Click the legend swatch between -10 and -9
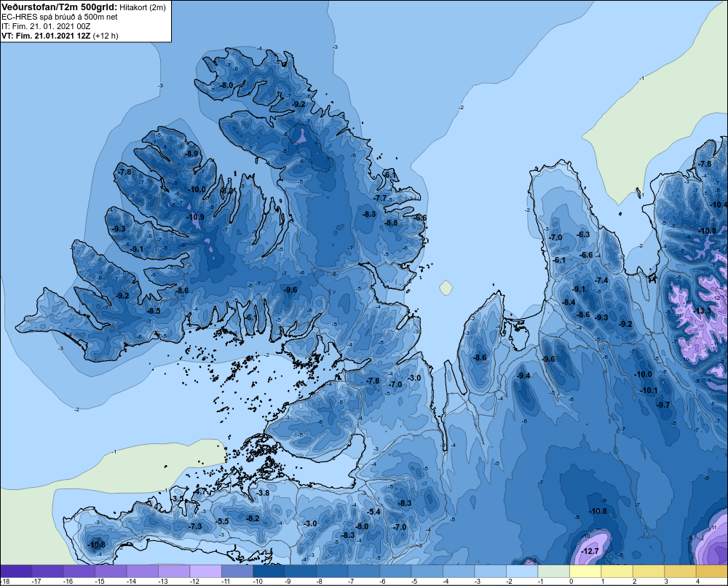This screenshot has height=586, width=728. coord(269,571)
